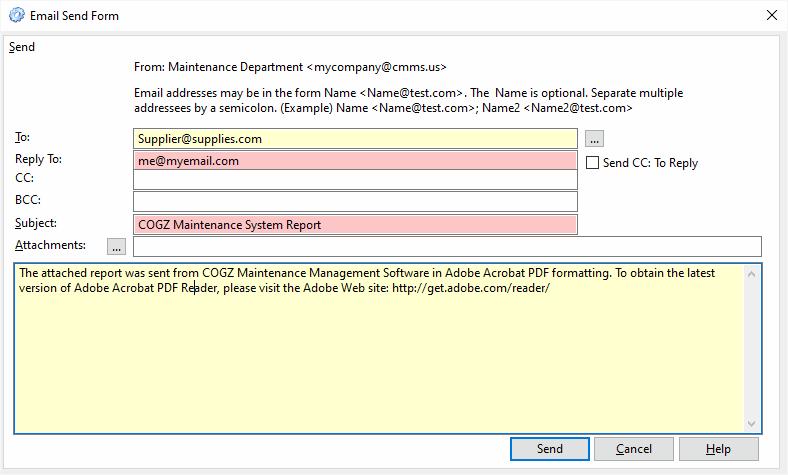Click the Send button at the bottom

pyautogui.click(x=550, y=449)
